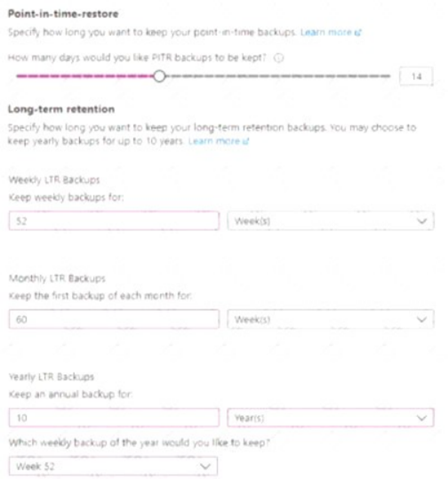The image size is (448, 480).
Task: Open Learn more link for point-in-time backups
Action: 326,32
